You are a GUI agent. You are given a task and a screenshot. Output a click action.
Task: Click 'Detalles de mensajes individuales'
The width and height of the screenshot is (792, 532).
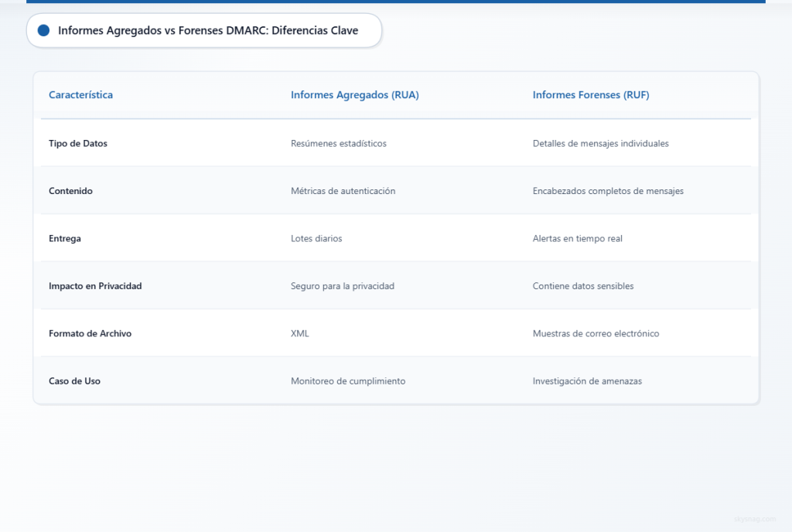pos(601,143)
